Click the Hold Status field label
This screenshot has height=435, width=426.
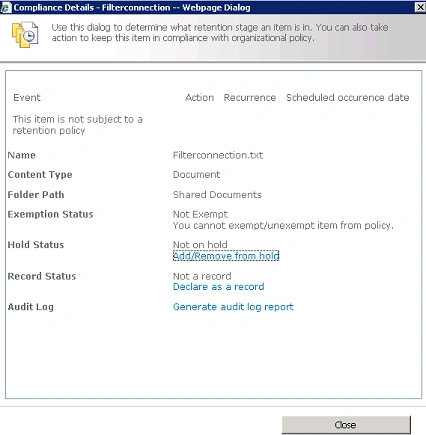(36, 245)
